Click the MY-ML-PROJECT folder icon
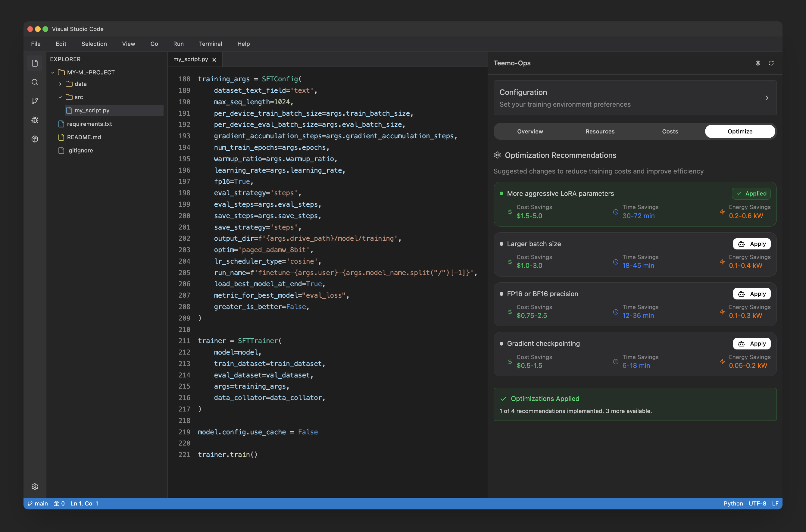The image size is (806, 532). 61,72
